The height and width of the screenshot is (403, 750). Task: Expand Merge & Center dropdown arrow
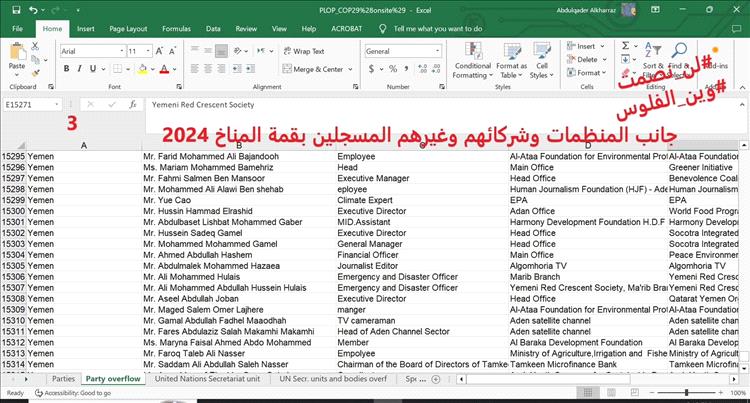pyautogui.click(x=350, y=69)
